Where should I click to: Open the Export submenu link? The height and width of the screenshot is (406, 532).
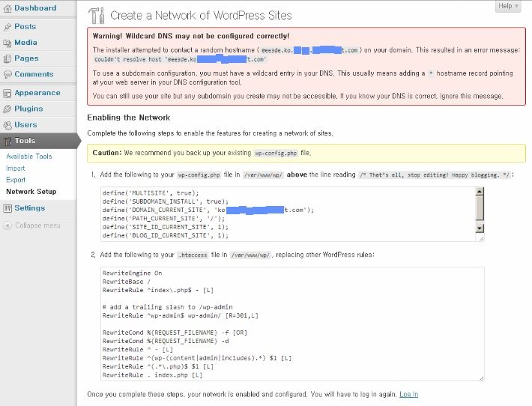click(x=16, y=180)
